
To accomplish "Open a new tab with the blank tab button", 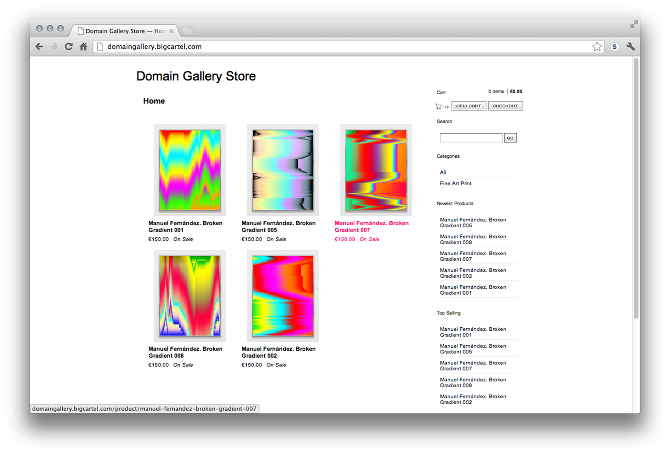I will tap(186, 31).
